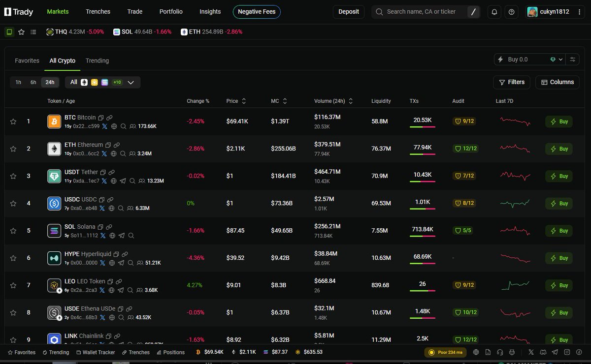Open the Discord icon in the footer
Viewport: 591px width, 364px height.
click(543, 352)
